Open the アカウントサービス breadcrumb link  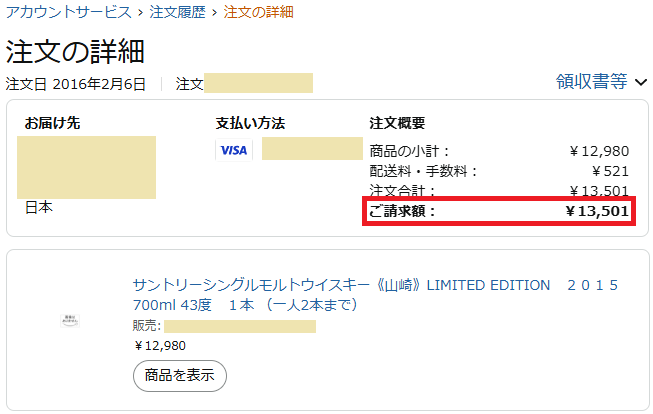[x=69, y=12]
